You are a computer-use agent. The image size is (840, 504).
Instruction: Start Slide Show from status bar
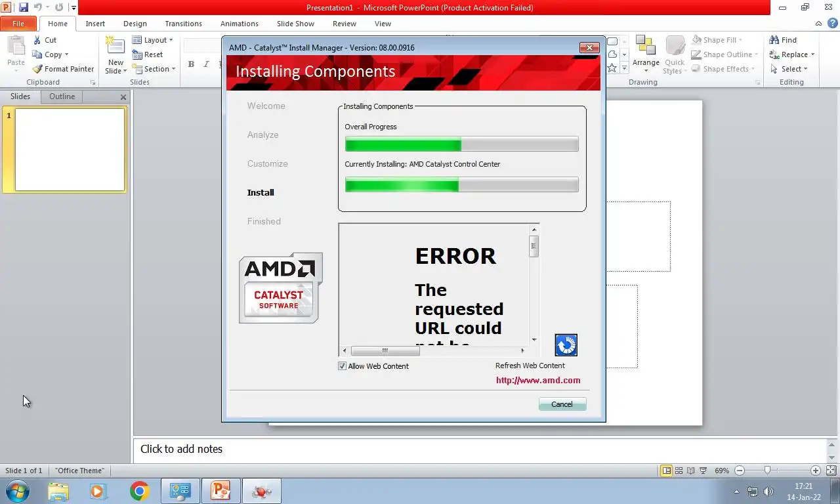[703, 471]
